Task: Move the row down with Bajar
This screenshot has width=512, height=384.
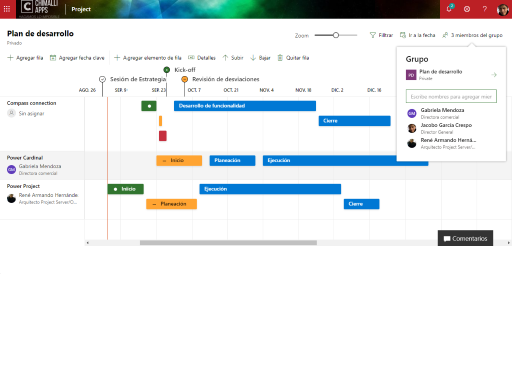Action: pos(260,58)
